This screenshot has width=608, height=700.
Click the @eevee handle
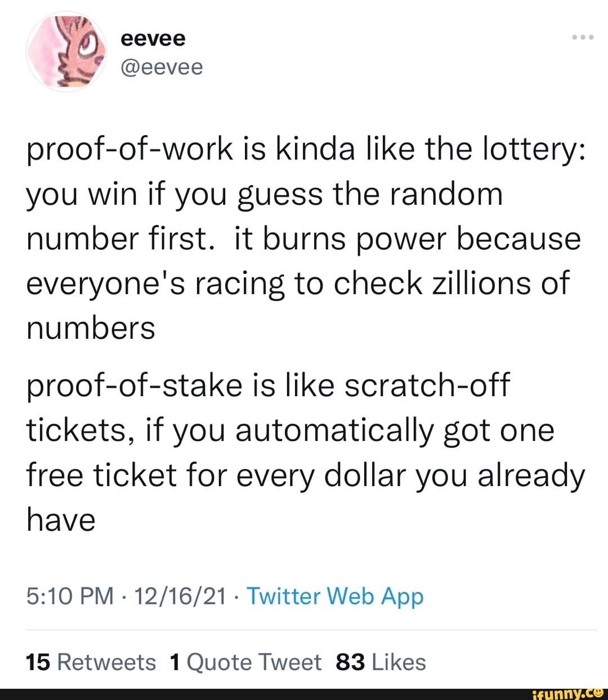click(x=162, y=67)
